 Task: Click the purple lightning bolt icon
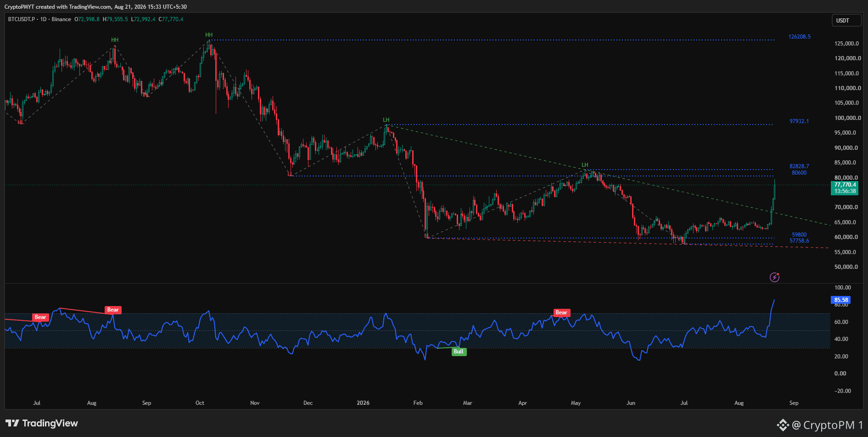774,277
